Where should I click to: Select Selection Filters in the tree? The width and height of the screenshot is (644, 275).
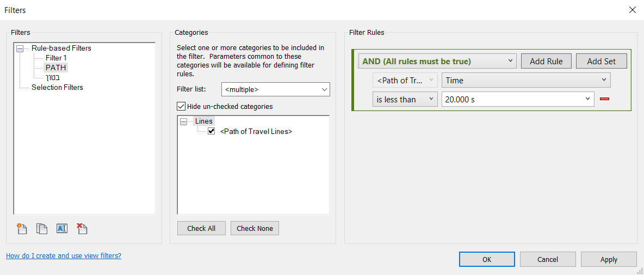point(57,87)
